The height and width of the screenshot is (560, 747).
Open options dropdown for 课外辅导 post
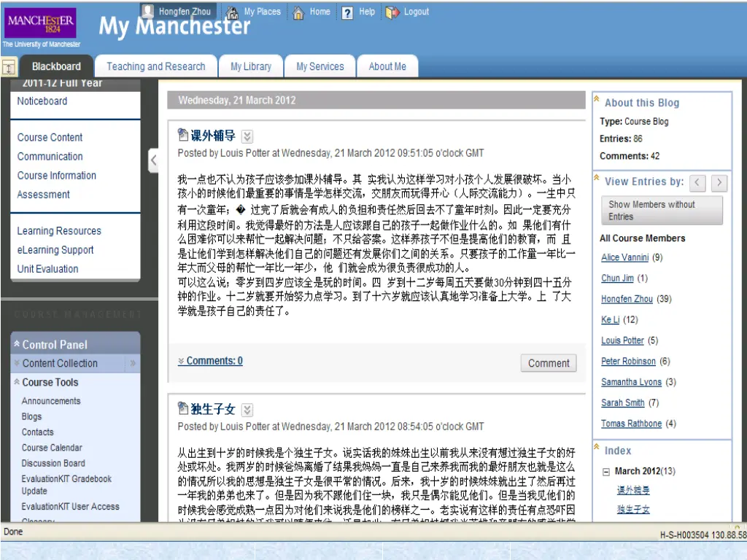(247, 136)
